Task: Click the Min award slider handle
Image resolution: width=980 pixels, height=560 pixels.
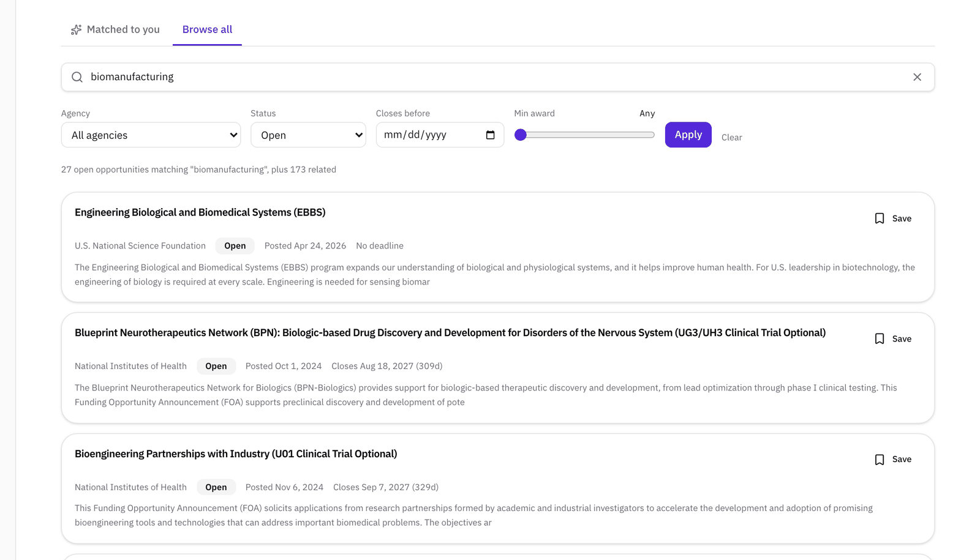Action: click(521, 135)
